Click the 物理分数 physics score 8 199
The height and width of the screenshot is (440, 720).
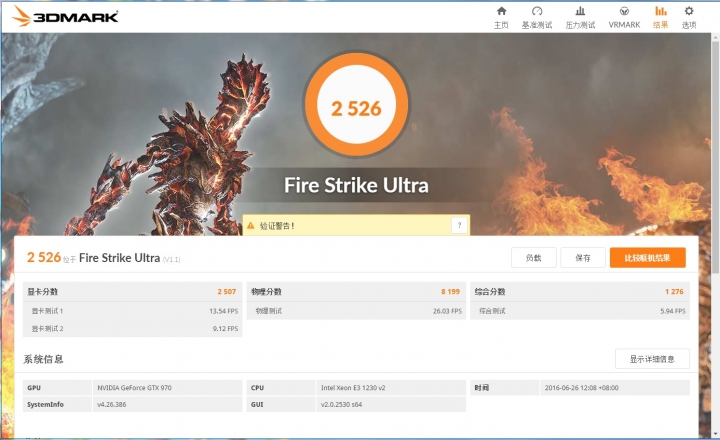pos(356,292)
